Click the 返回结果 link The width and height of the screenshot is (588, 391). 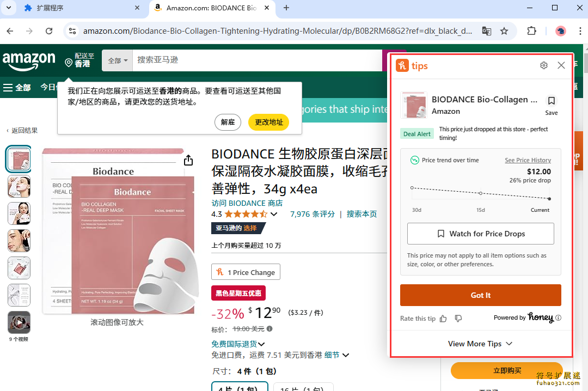pyautogui.click(x=22, y=131)
